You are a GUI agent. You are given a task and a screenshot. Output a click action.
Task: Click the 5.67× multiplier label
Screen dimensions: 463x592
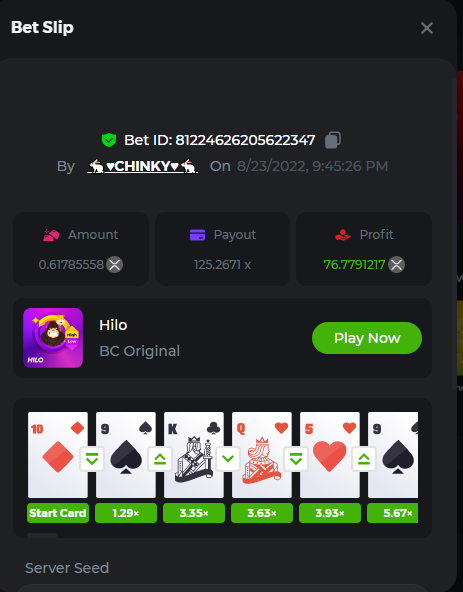(393, 513)
